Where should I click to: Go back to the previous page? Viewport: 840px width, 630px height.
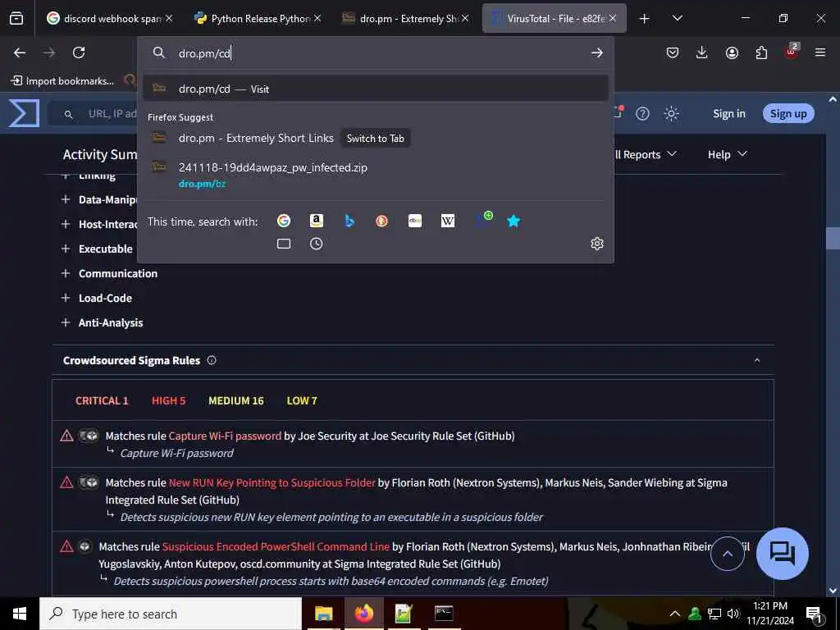pos(20,52)
